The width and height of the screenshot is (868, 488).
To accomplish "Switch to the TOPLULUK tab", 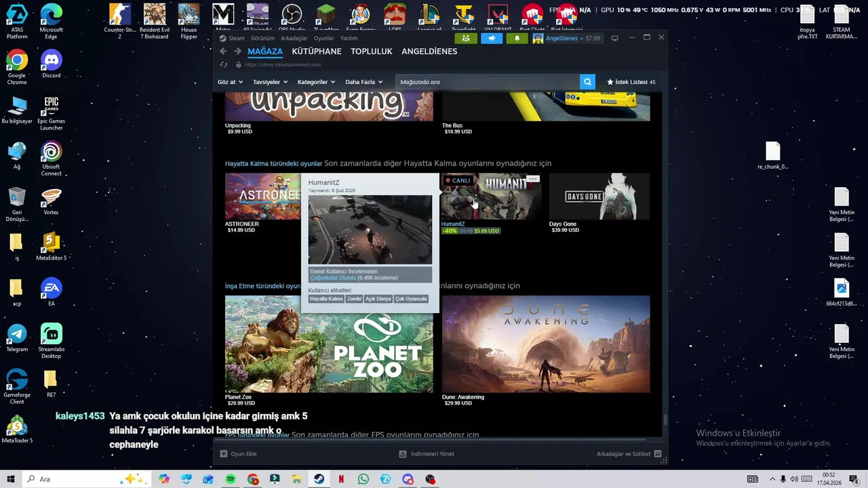I will pyautogui.click(x=372, y=52).
